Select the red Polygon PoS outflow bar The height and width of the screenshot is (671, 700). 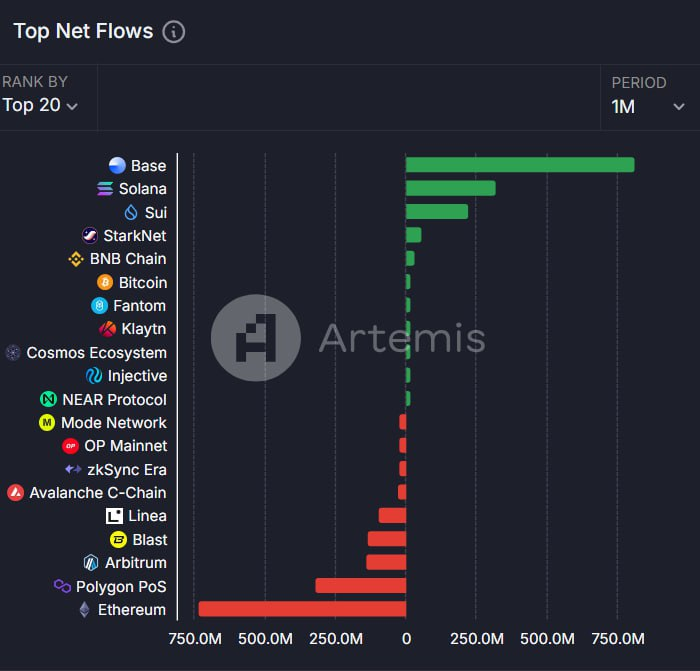point(361,586)
